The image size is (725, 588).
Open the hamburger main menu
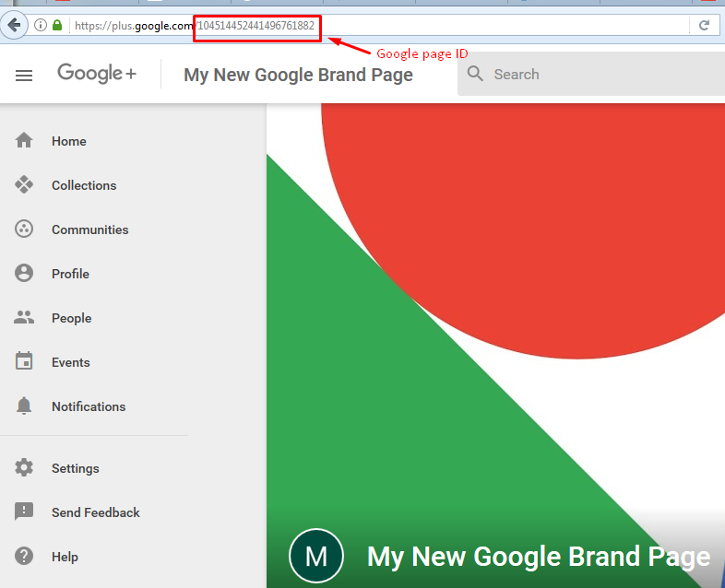click(24, 75)
